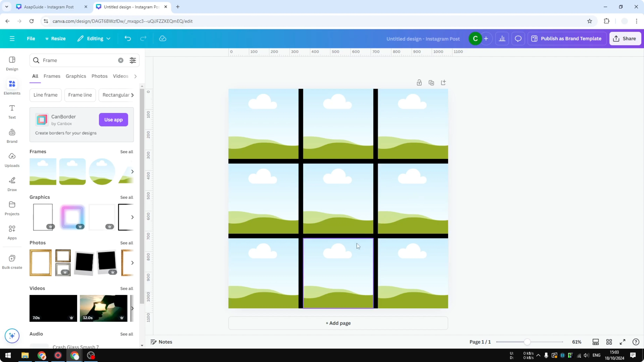
Task: Switch to the Photos tab in search results
Action: [x=99, y=76]
